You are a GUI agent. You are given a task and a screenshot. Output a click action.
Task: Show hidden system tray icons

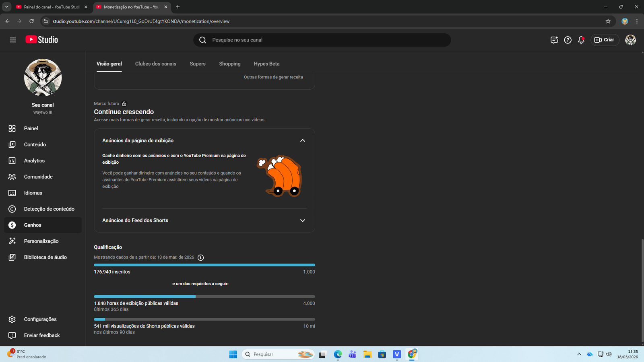(579, 354)
